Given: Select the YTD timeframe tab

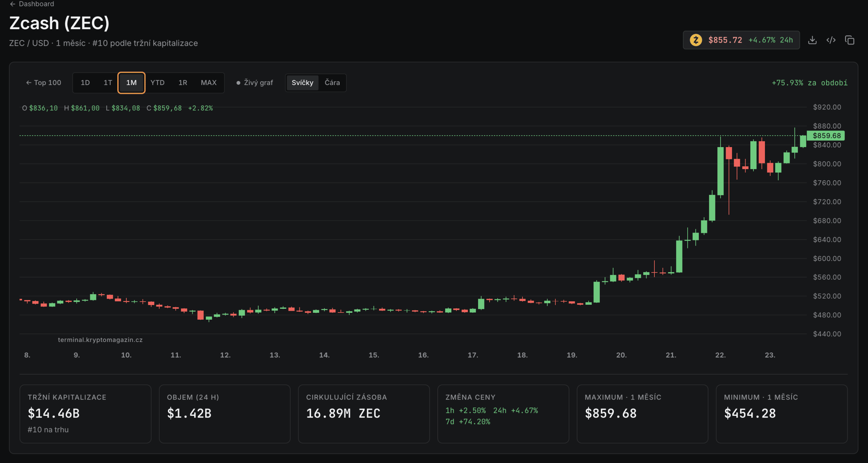Looking at the screenshot, I should [x=157, y=83].
